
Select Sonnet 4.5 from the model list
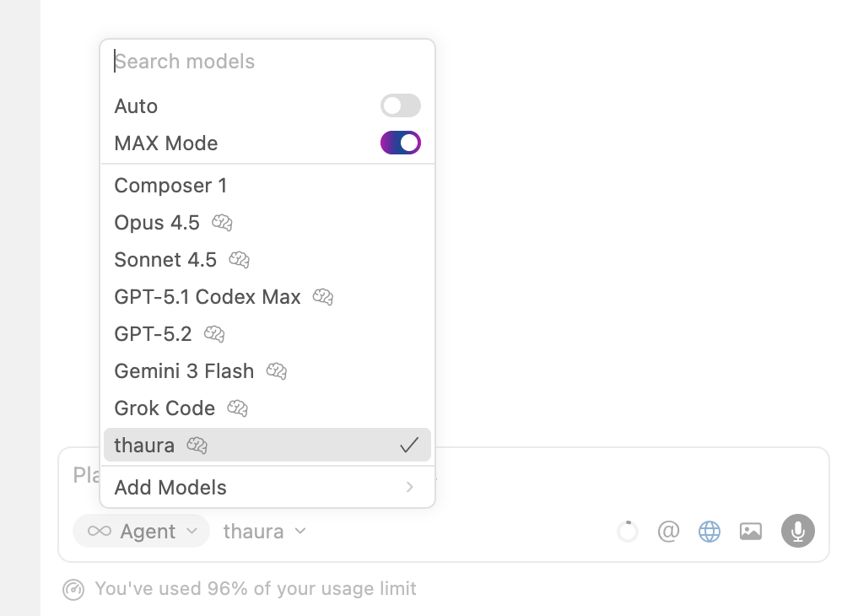coord(165,260)
